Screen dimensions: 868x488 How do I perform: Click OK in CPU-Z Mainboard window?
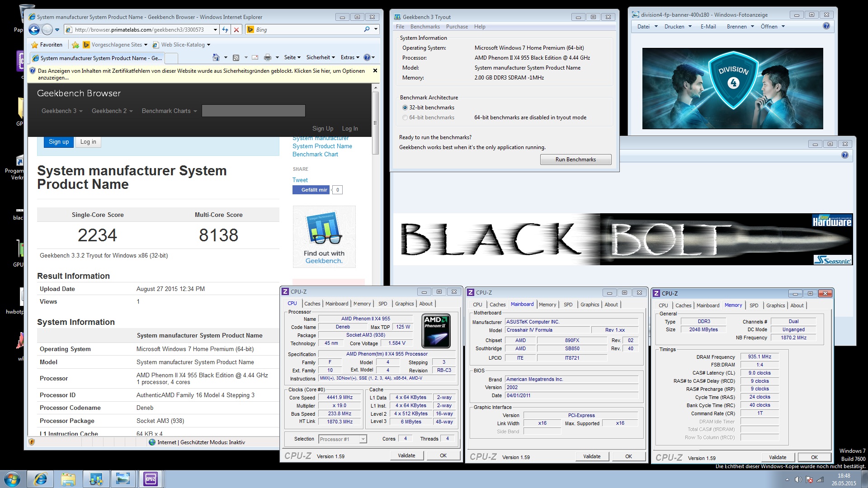tap(628, 456)
